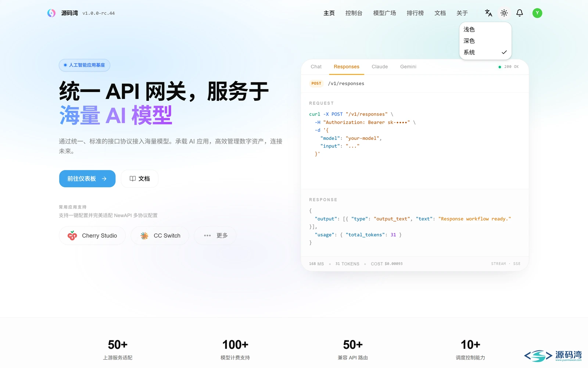588x368 pixels.
Task: Click the 源码湾 logo icon
Action: click(51, 13)
